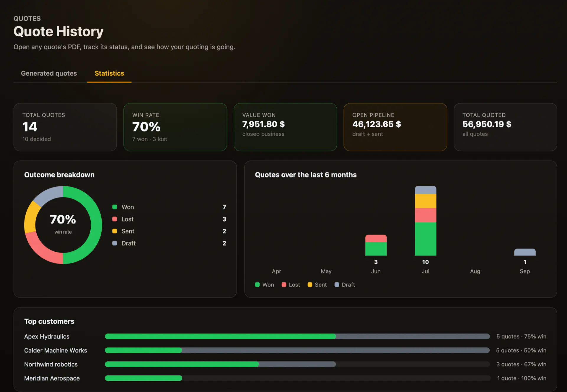Click the Open Pipeline card

[395, 127]
